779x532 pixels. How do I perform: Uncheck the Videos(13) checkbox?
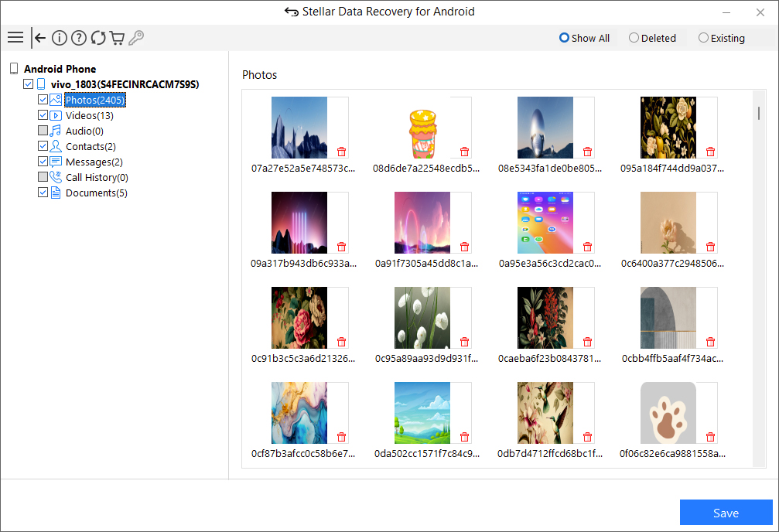click(x=43, y=115)
